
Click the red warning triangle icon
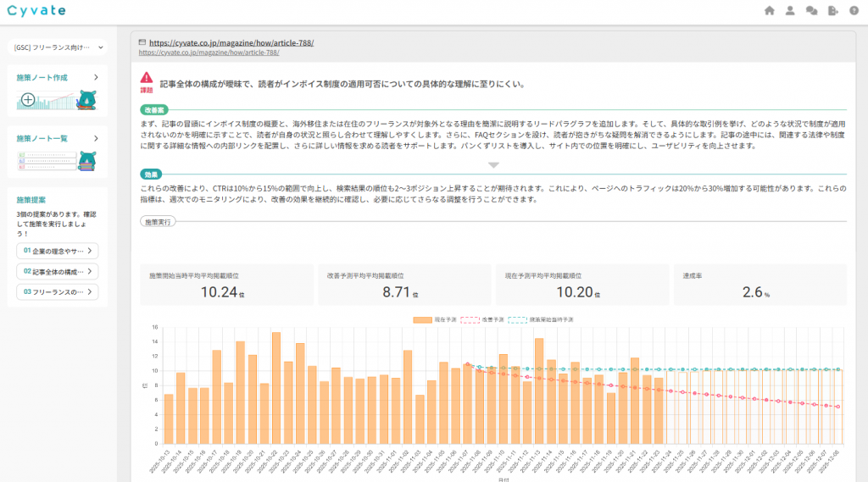tap(147, 77)
